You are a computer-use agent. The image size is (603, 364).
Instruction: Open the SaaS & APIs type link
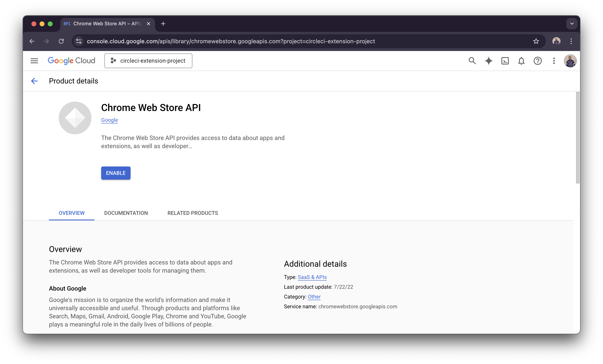pyautogui.click(x=312, y=277)
